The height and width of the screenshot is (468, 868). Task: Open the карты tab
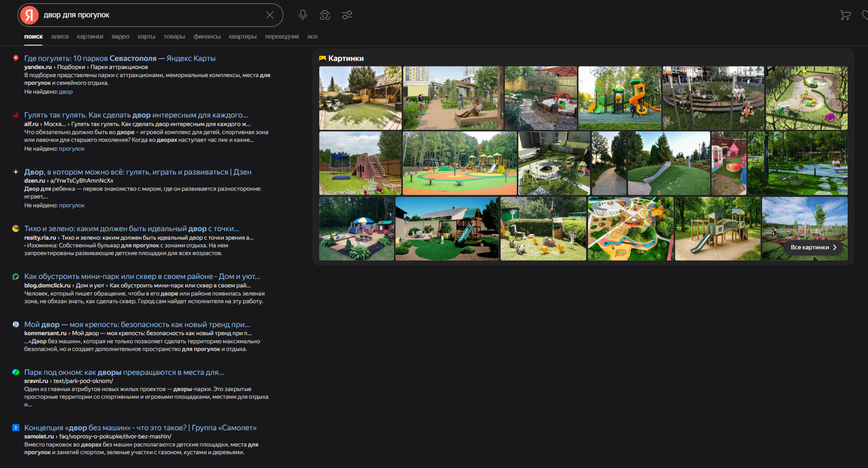click(146, 37)
